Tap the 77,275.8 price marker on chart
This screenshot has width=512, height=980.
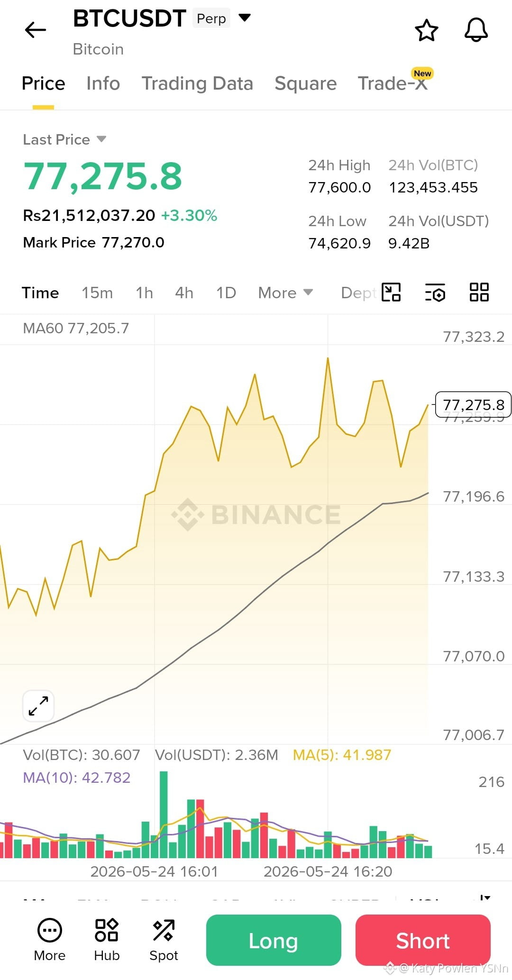click(473, 404)
